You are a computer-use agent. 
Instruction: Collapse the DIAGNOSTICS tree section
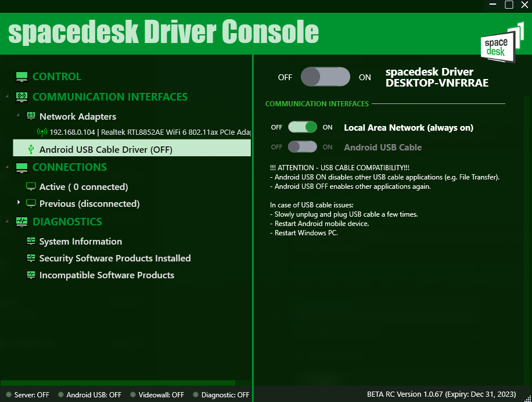pyautogui.click(x=7, y=221)
